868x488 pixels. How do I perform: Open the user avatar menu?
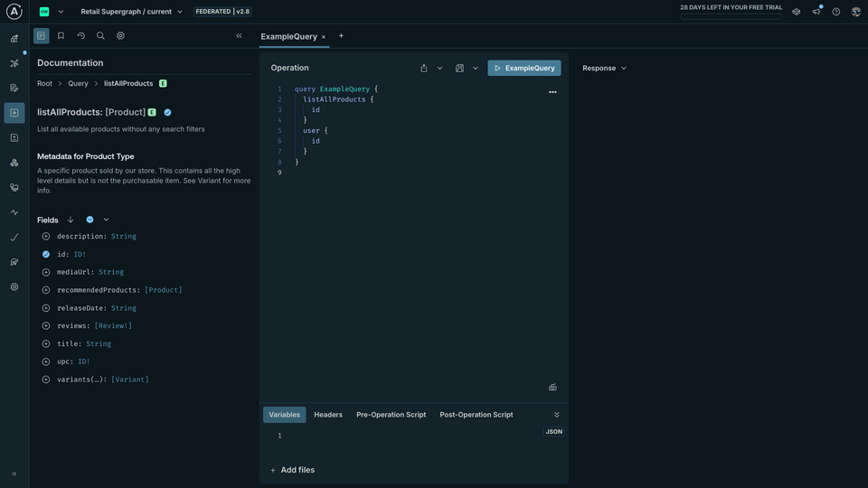(856, 12)
